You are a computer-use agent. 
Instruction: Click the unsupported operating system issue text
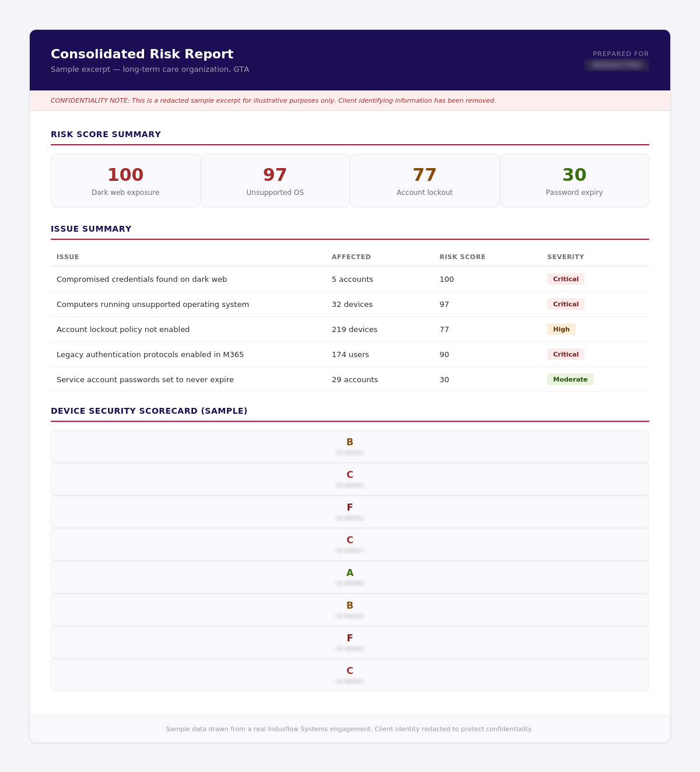point(153,304)
